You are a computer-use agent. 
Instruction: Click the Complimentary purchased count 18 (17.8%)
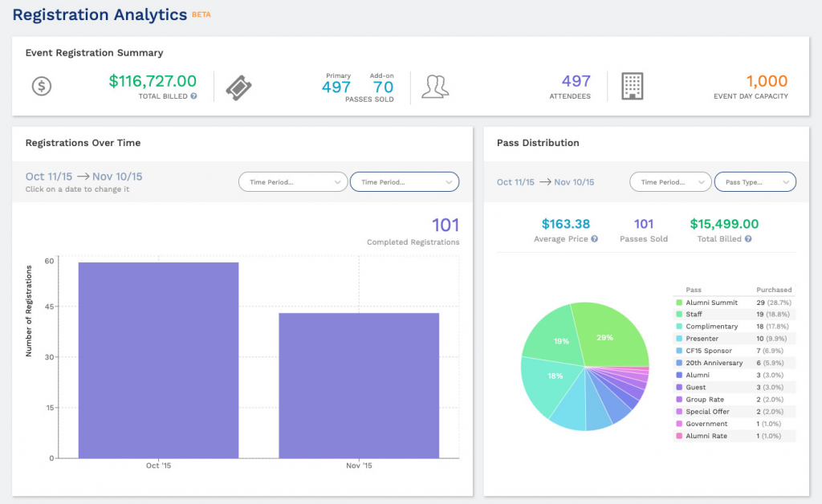point(772,327)
